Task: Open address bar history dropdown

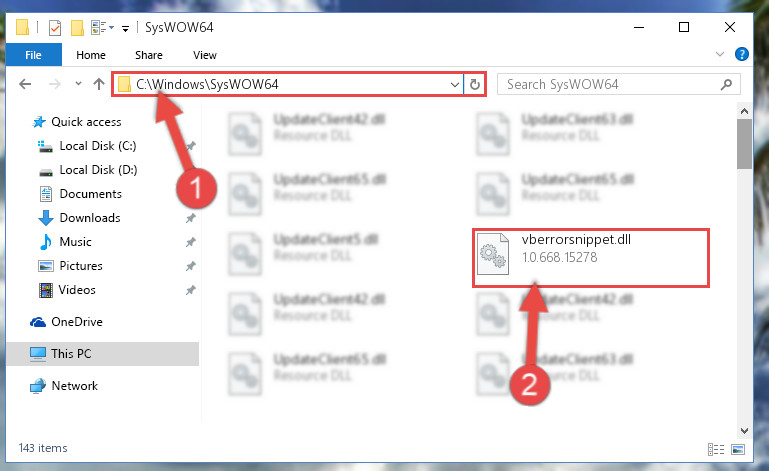Action: click(x=455, y=84)
